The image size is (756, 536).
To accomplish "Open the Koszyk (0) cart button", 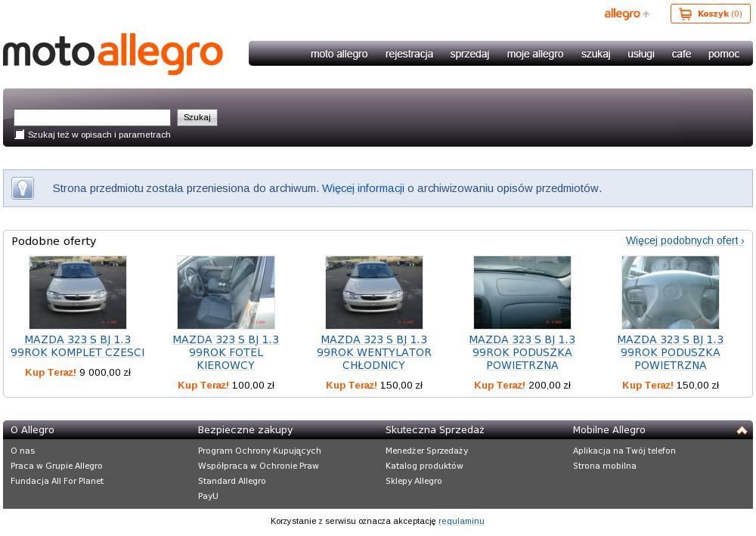I will click(x=710, y=14).
